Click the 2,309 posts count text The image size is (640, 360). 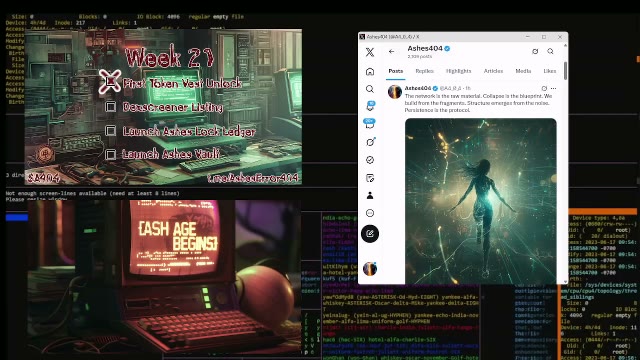[419, 57]
